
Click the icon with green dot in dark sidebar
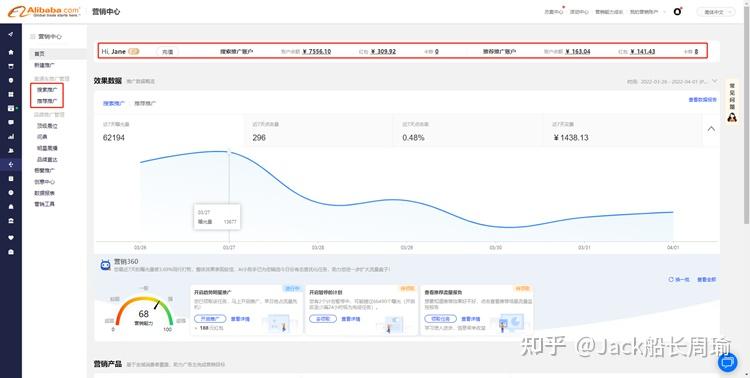pyautogui.click(x=11, y=108)
